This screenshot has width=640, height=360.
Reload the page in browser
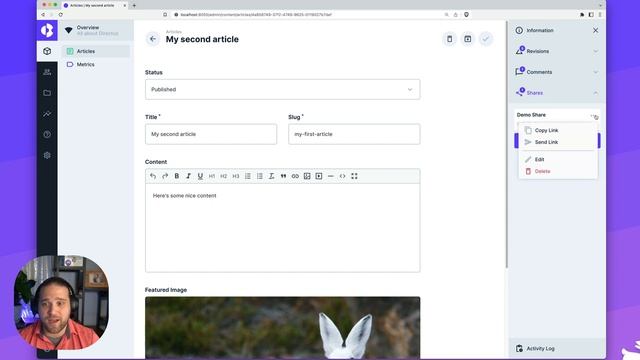(60, 14)
